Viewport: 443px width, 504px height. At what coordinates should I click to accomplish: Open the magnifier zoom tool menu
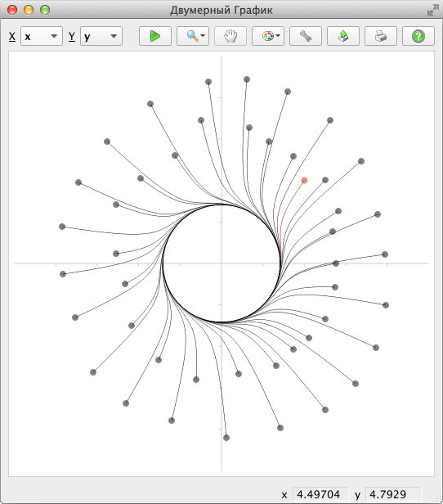193,36
